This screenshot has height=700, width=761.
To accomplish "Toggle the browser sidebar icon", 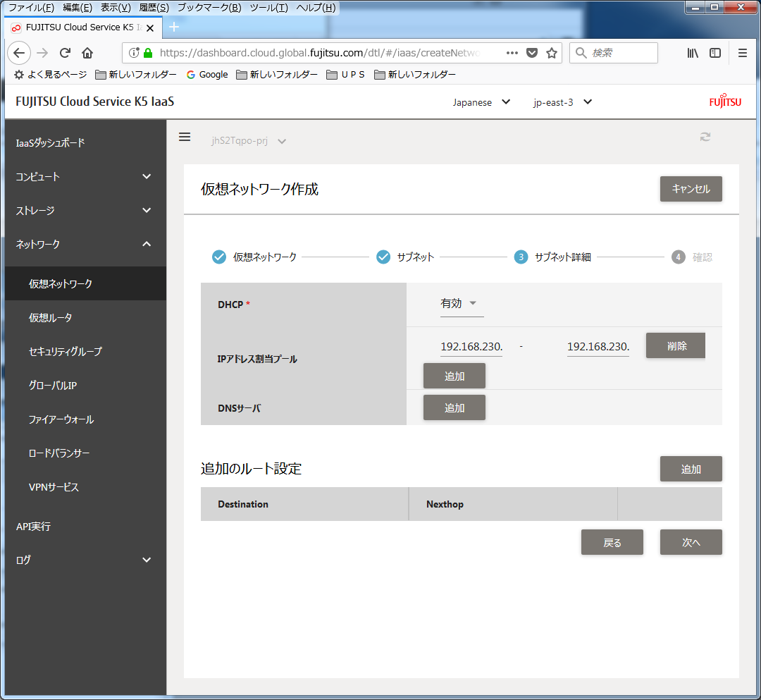I will [715, 53].
